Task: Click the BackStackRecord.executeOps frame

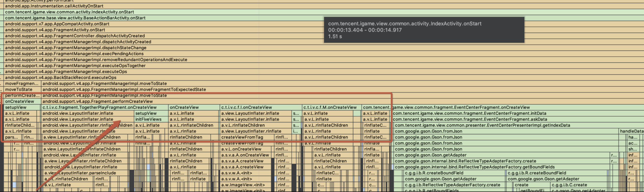Action: 324,78
